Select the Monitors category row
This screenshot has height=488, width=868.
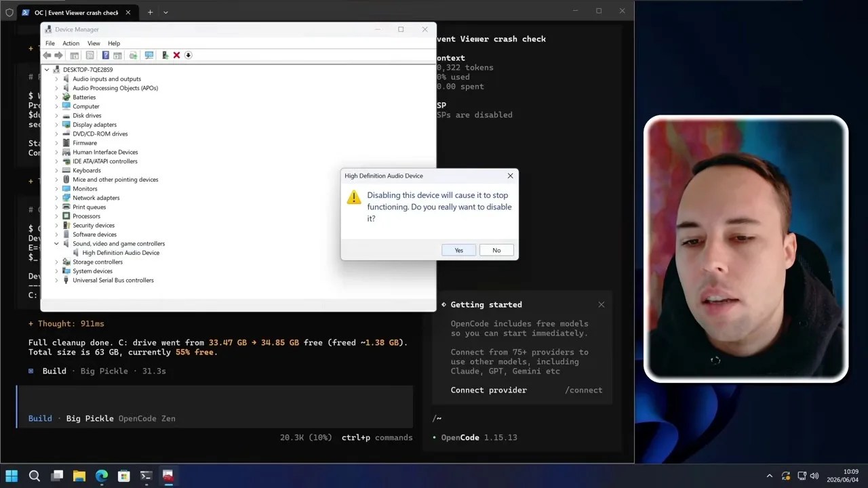pyautogui.click(x=85, y=188)
